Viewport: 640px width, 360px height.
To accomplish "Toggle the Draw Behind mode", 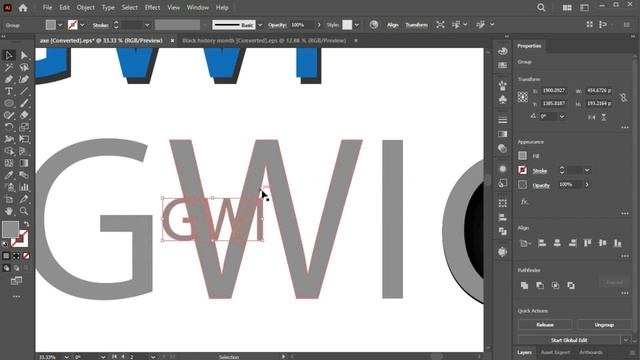I will (x=16, y=268).
